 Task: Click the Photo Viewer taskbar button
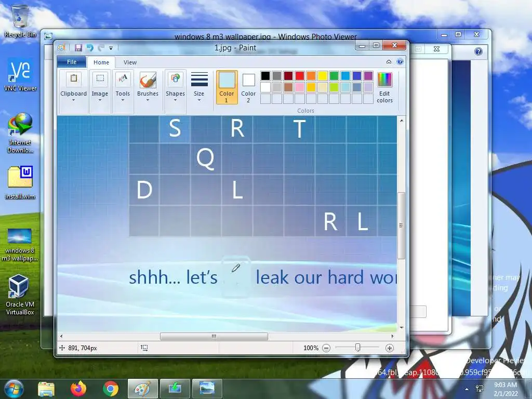pyautogui.click(x=207, y=389)
